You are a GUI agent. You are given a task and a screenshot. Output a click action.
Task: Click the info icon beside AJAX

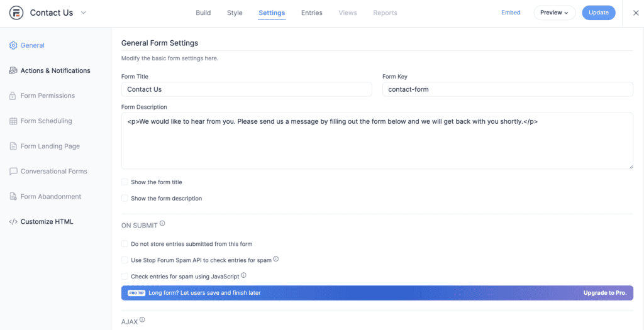coord(142,320)
